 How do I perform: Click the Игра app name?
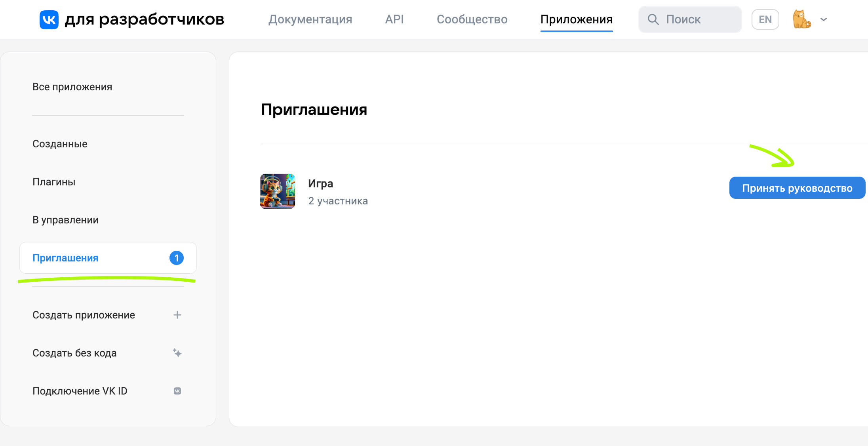(x=321, y=184)
